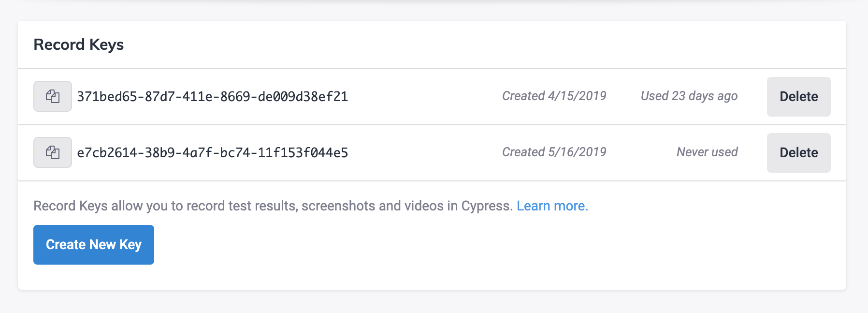Follow the Learn more link about Record Keys

[x=552, y=206]
